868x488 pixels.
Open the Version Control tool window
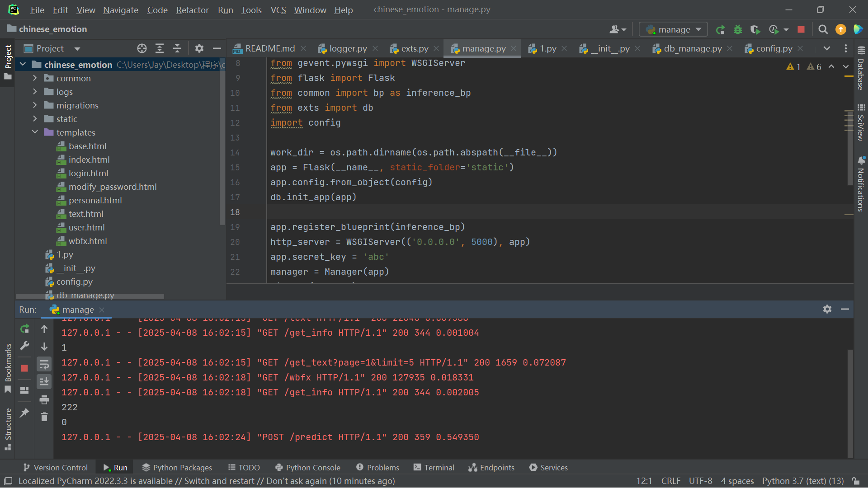pos(56,468)
